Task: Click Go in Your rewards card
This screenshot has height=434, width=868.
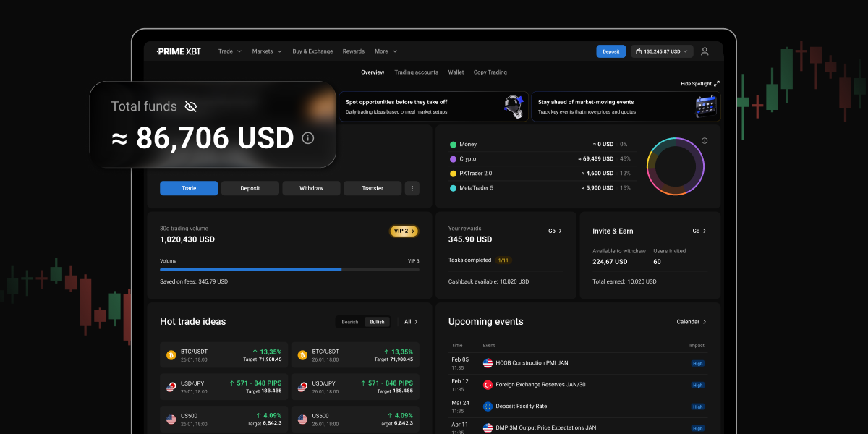Action: 555,231
